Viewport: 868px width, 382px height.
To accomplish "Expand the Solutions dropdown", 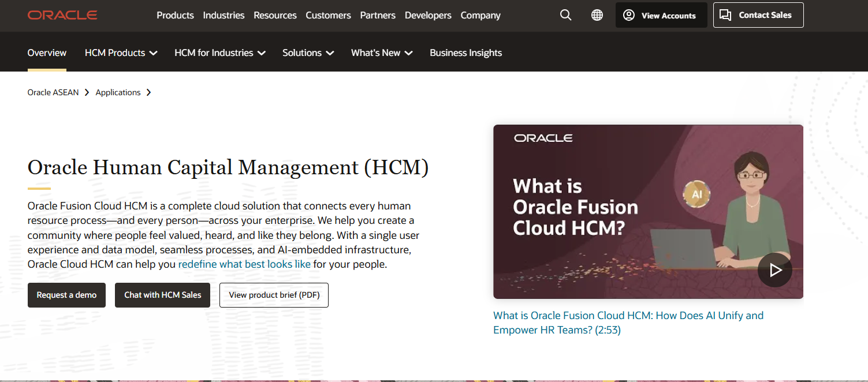I will (308, 53).
